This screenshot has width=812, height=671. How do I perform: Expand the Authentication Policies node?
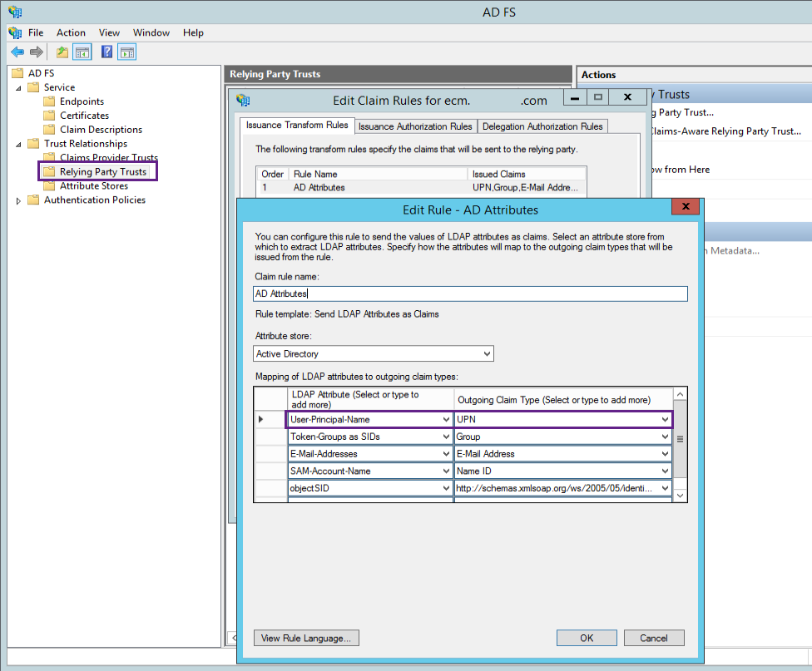pos(18,201)
